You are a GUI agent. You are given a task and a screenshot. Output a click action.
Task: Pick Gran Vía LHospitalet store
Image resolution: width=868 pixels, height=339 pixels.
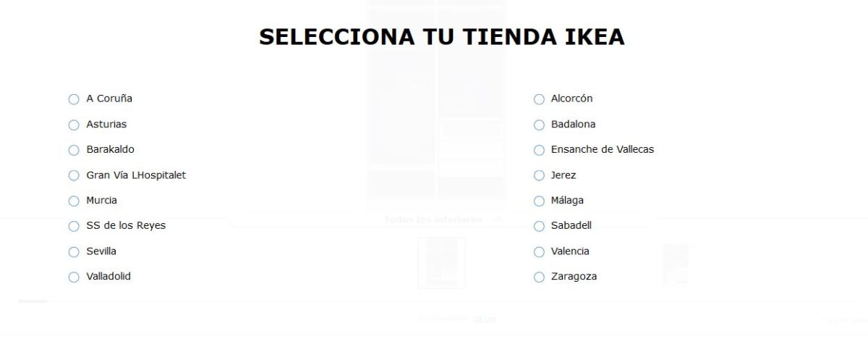(74, 175)
